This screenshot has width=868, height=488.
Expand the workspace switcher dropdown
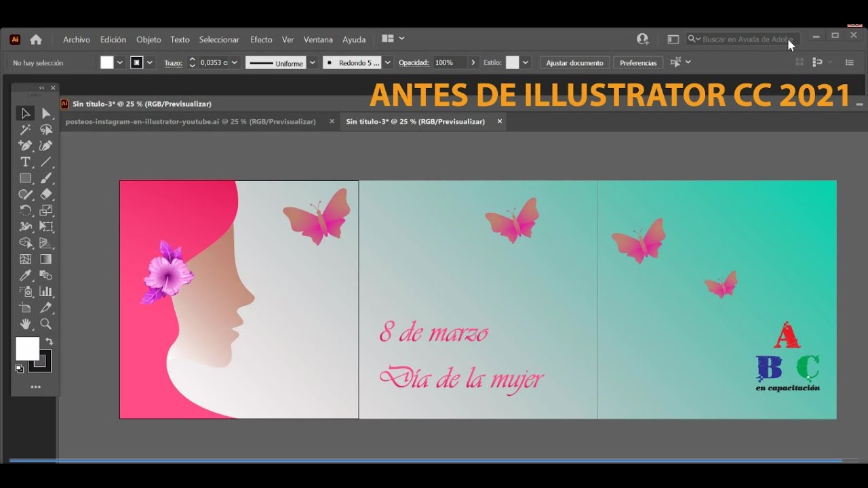[402, 39]
